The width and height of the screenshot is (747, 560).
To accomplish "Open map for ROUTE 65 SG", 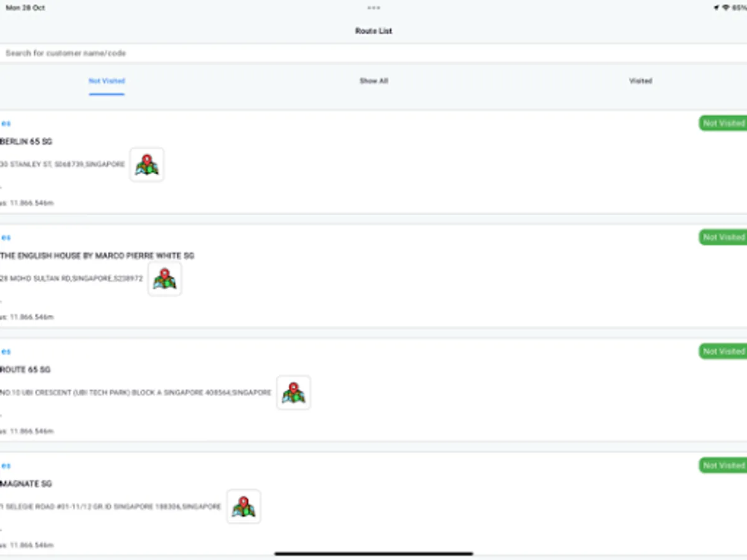I will point(293,393).
